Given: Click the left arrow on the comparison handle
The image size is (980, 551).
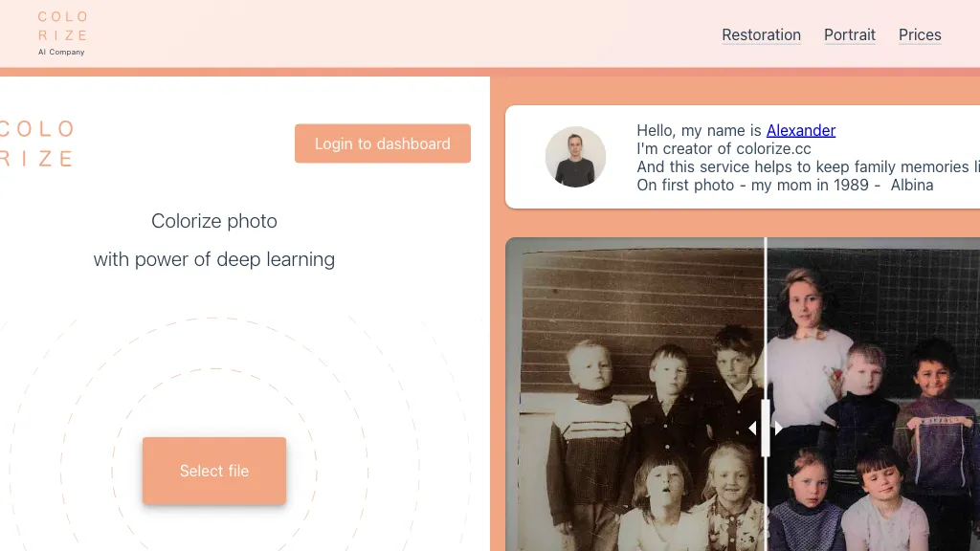Looking at the screenshot, I should pyautogui.click(x=753, y=428).
